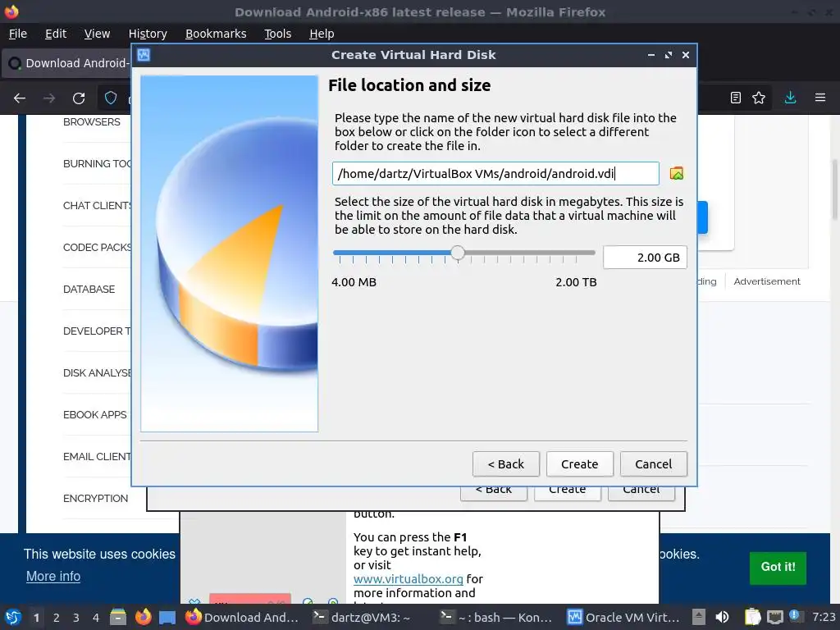Screen dimensions: 840x630
Task: Open the CODEC PACKS category link
Action: coord(97,248)
